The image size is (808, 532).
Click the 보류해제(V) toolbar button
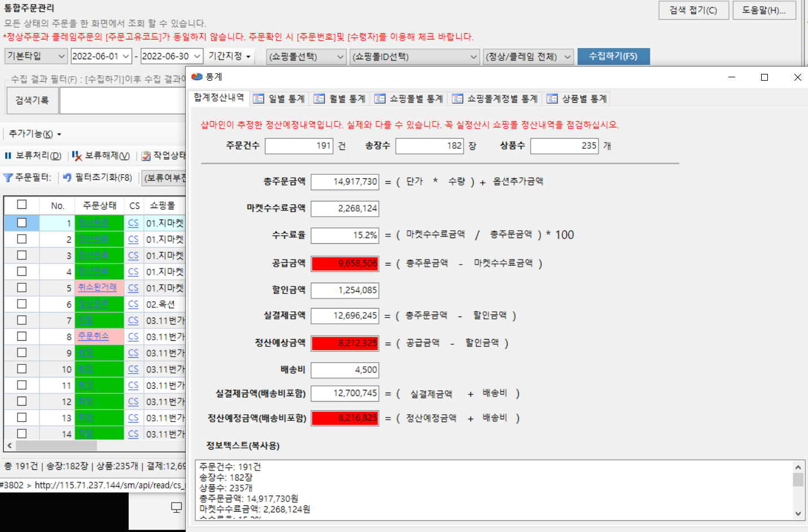pos(101,156)
